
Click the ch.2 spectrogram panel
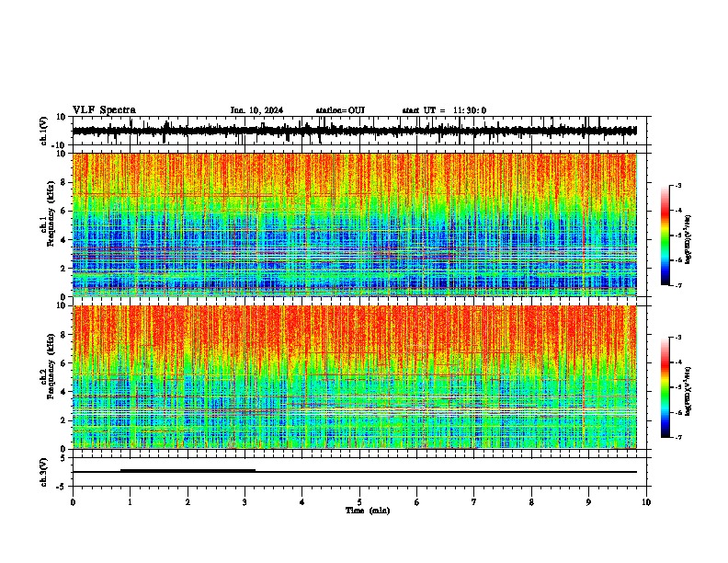(355, 377)
